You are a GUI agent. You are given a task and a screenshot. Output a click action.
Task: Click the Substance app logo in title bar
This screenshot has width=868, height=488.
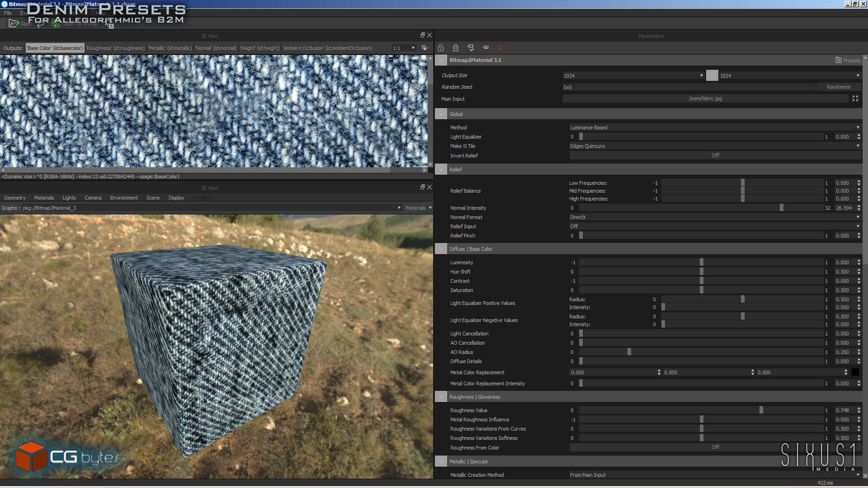4,4
